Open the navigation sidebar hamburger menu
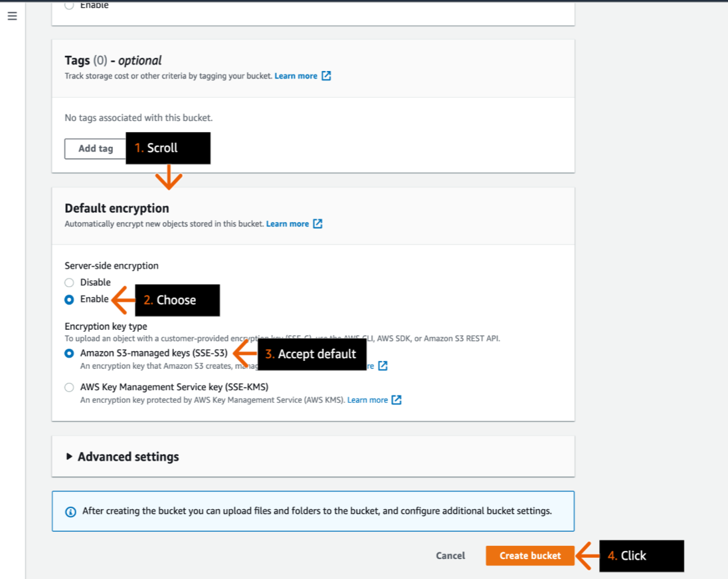Screen dimensions: 728x579 pos(12,16)
